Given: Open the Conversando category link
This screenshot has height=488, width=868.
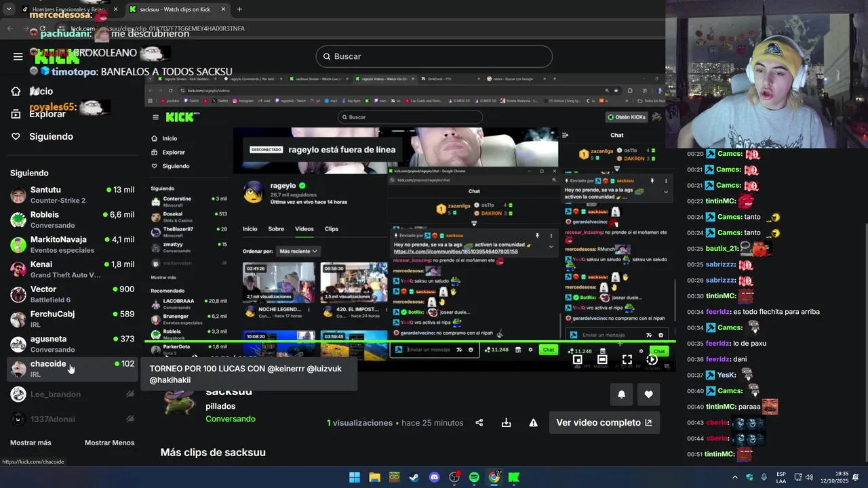Looking at the screenshot, I should 231,419.
